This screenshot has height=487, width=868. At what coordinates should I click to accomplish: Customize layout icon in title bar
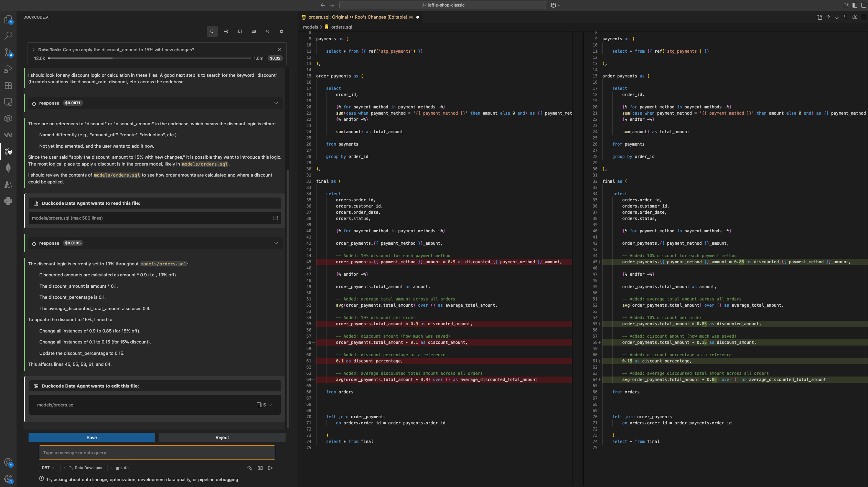[846, 5]
